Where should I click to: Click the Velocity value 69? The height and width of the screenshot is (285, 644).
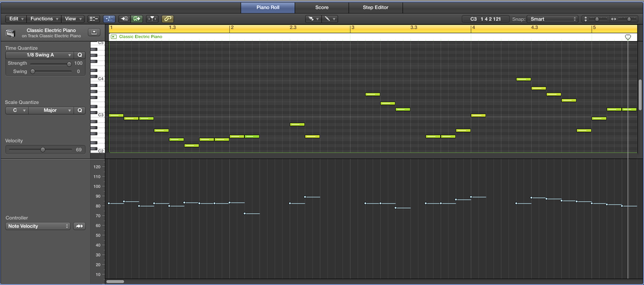click(x=79, y=149)
